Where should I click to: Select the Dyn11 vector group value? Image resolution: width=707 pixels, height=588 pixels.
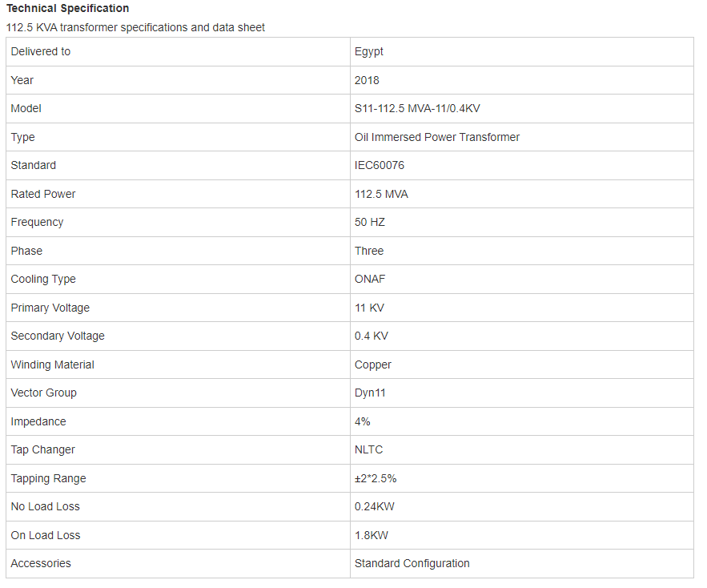coord(370,393)
